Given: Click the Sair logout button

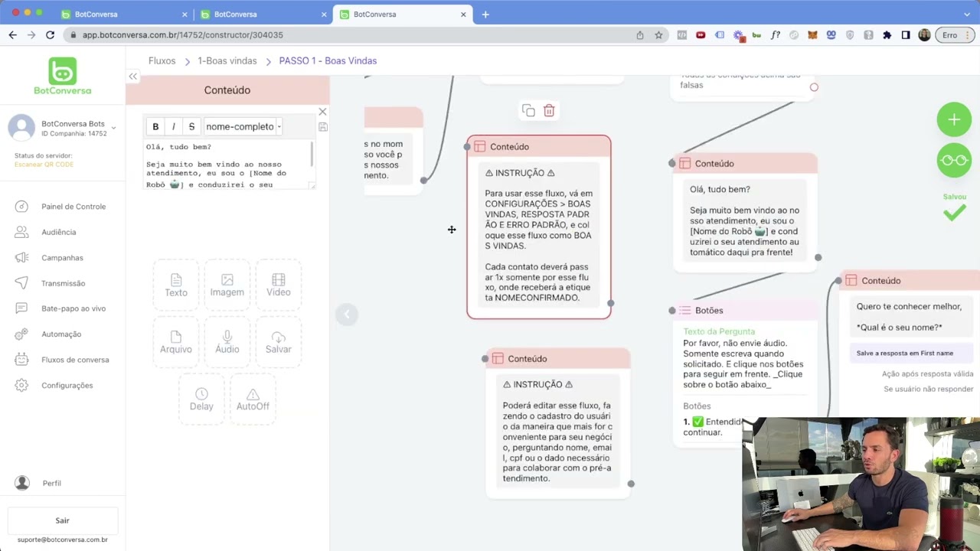Looking at the screenshot, I should click(62, 520).
